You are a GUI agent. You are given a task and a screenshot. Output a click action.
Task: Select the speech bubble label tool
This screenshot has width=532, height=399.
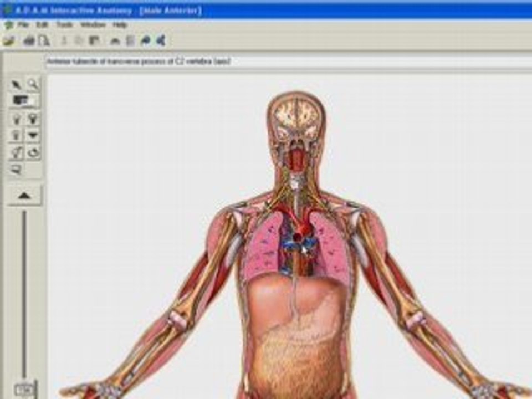16,170
